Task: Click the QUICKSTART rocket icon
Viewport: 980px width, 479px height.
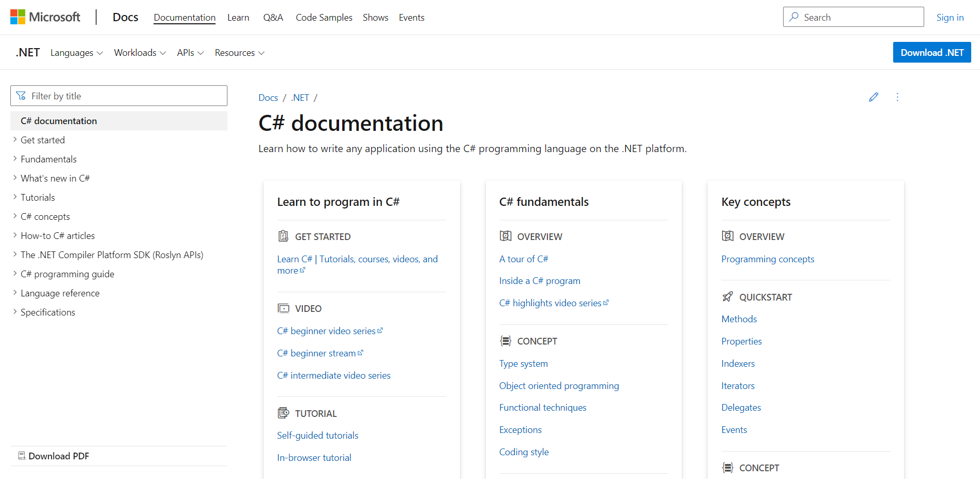Action: [x=728, y=297]
